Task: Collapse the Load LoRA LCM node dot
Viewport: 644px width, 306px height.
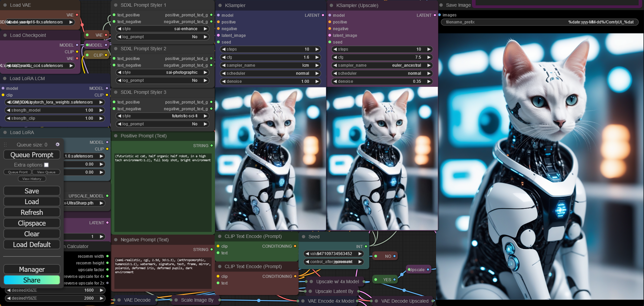Action: tap(5, 78)
